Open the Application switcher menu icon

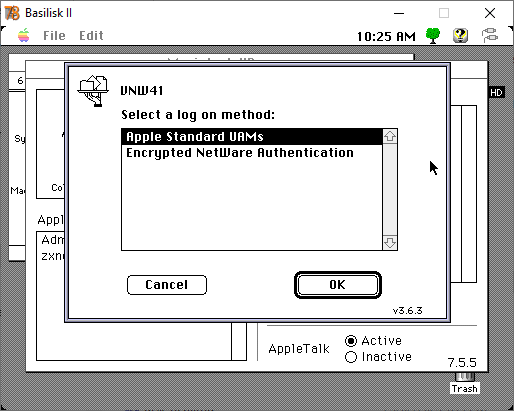coord(490,35)
